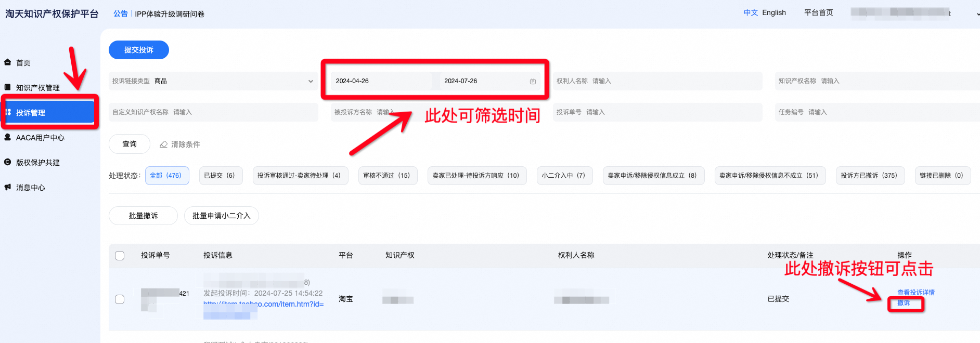Click the 被投诉方名称 input field

(x=435, y=112)
